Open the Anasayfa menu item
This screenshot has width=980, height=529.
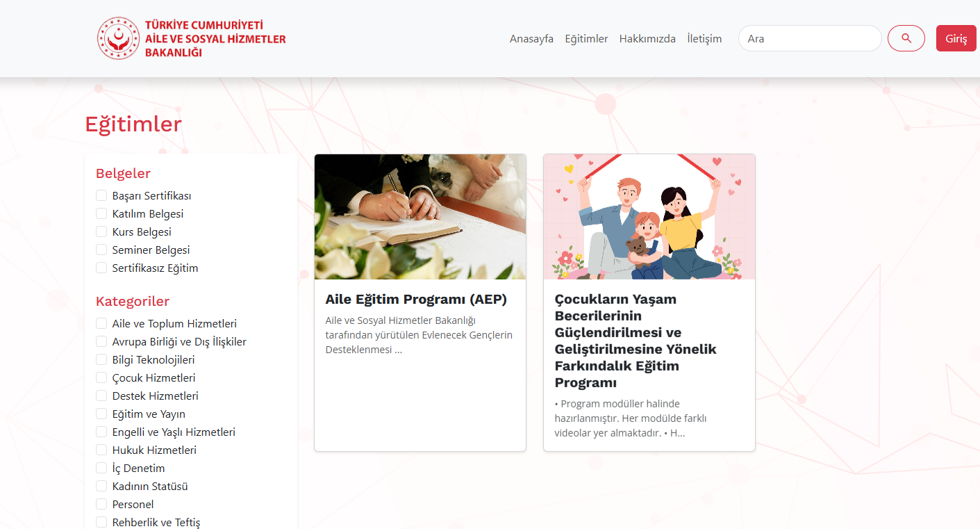[531, 39]
